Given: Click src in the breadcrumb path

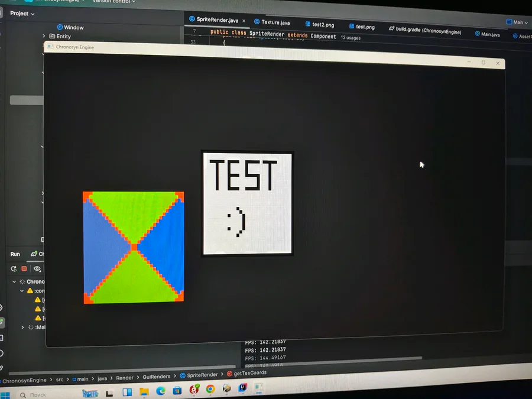Looking at the screenshot, I should pos(60,379).
